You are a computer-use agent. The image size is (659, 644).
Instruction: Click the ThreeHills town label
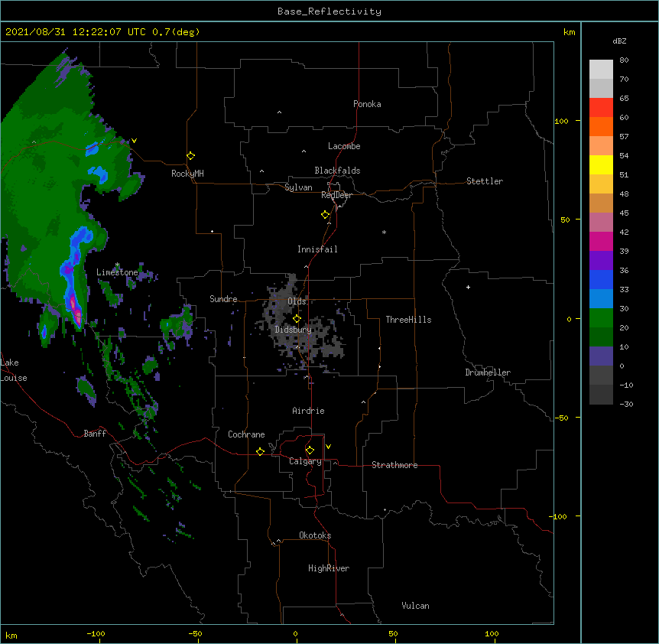[408, 320]
